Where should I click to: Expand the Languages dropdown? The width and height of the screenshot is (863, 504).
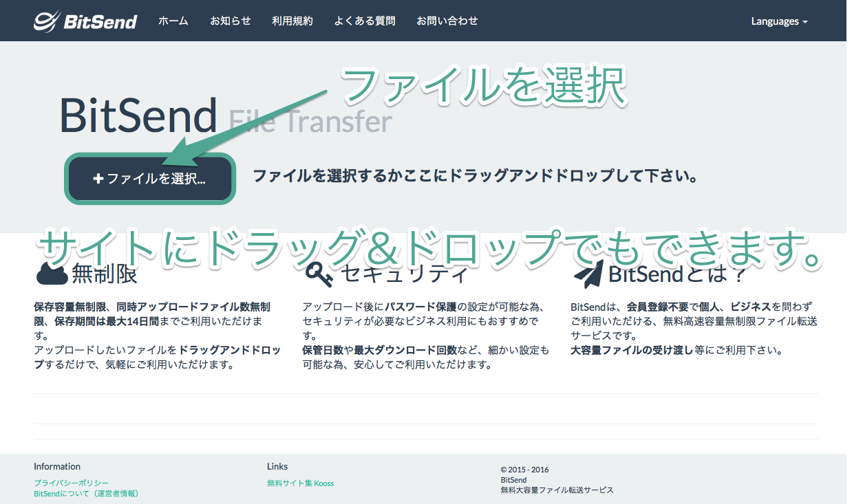coord(779,21)
